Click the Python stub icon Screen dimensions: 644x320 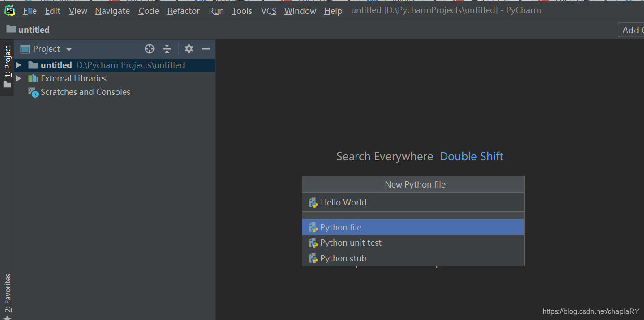point(313,259)
